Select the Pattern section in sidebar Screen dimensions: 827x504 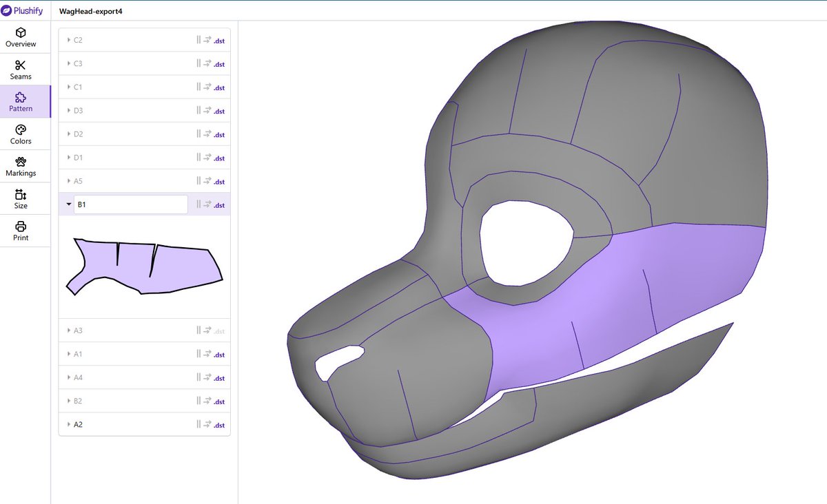pos(21,102)
